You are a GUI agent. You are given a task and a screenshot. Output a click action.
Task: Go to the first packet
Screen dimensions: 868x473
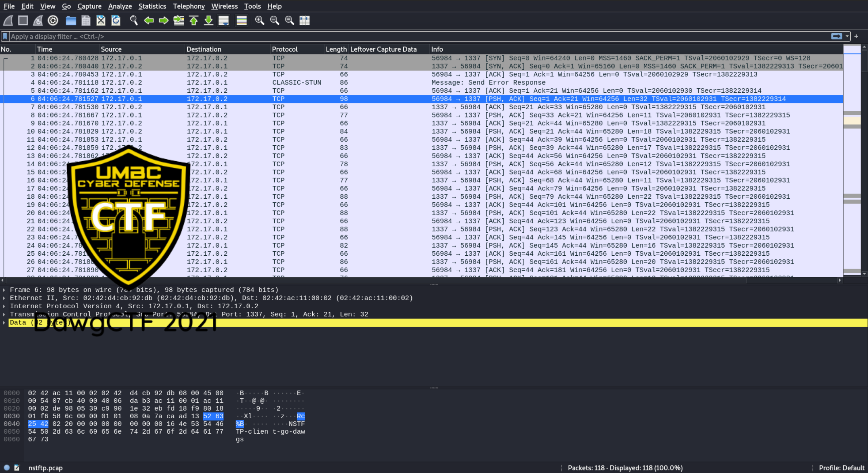coord(193,20)
